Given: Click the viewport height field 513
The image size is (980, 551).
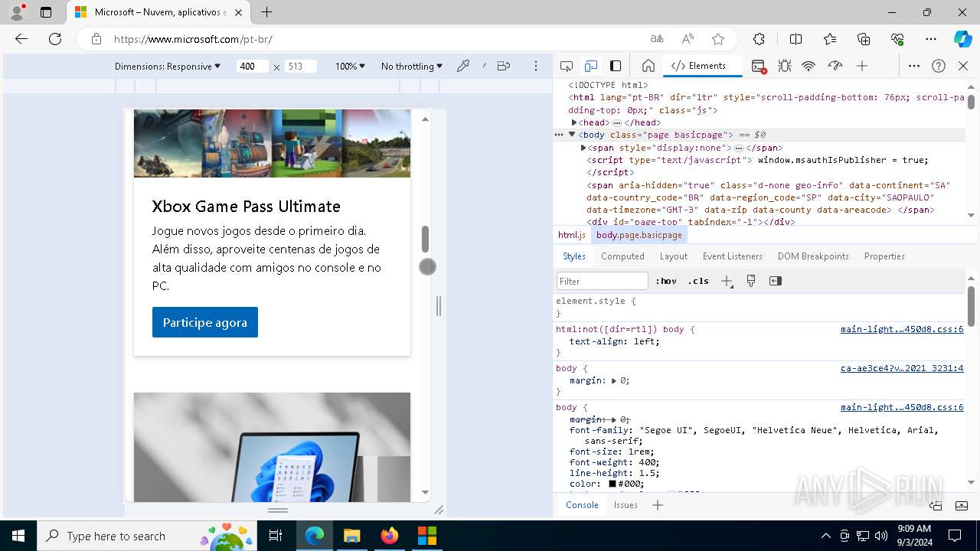Looking at the screenshot, I should tap(300, 67).
